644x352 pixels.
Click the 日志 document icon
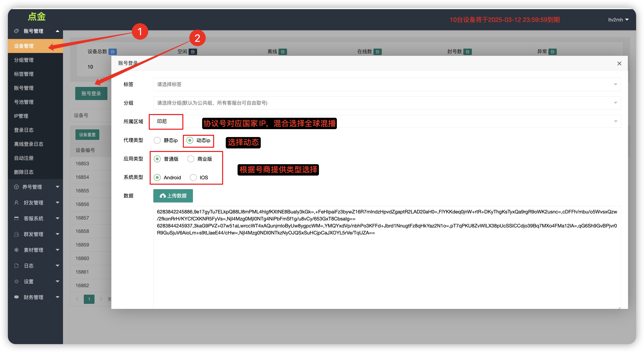(16, 266)
